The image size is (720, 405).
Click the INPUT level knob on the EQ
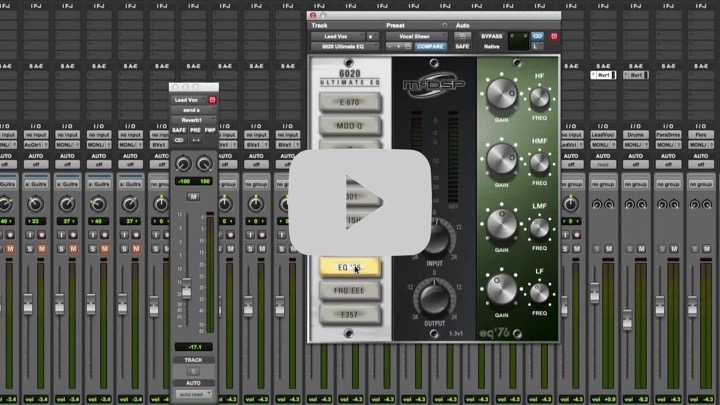tap(435, 237)
